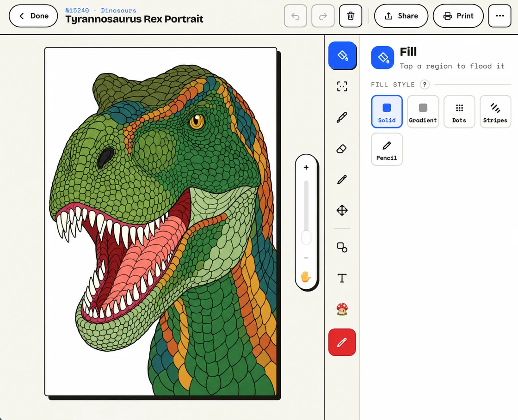Open Fill Style help question mark
The width and height of the screenshot is (518, 420).
click(x=425, y=85)
